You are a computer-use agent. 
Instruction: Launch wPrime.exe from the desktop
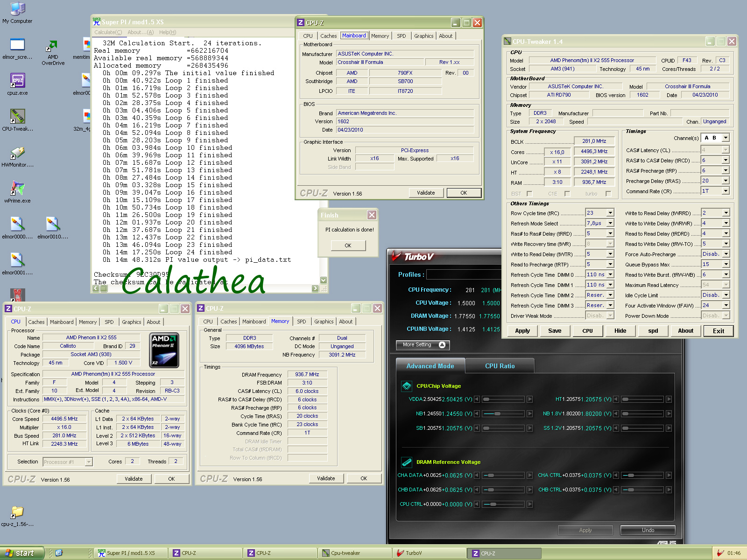tap(17, 189)
